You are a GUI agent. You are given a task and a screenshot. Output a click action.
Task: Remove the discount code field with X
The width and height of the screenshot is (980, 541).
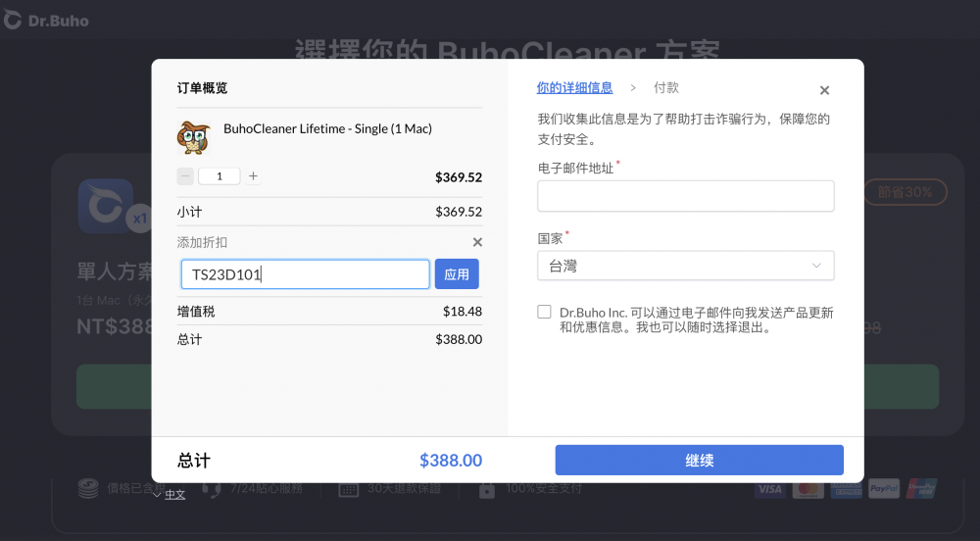[477, 242]
